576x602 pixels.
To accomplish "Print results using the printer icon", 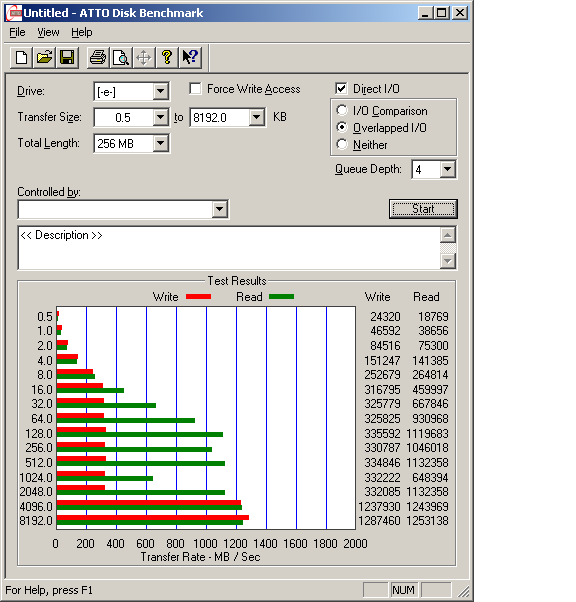I will [x=98, y=58].
